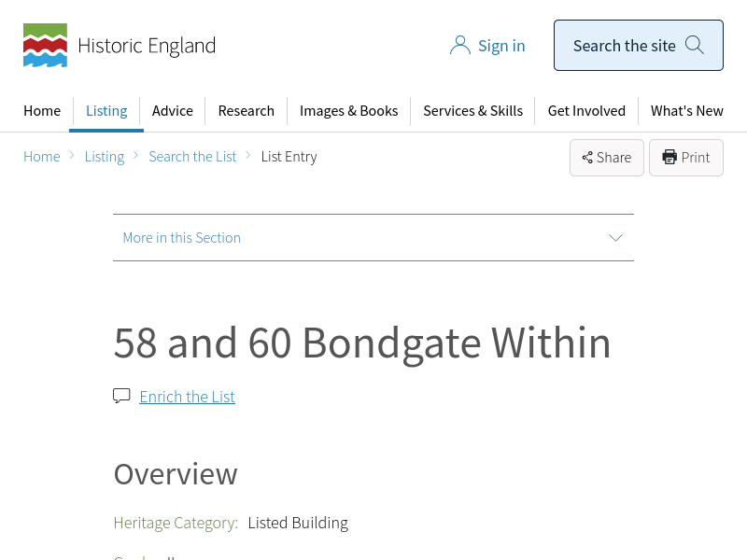Click the user profile icon

459,46
